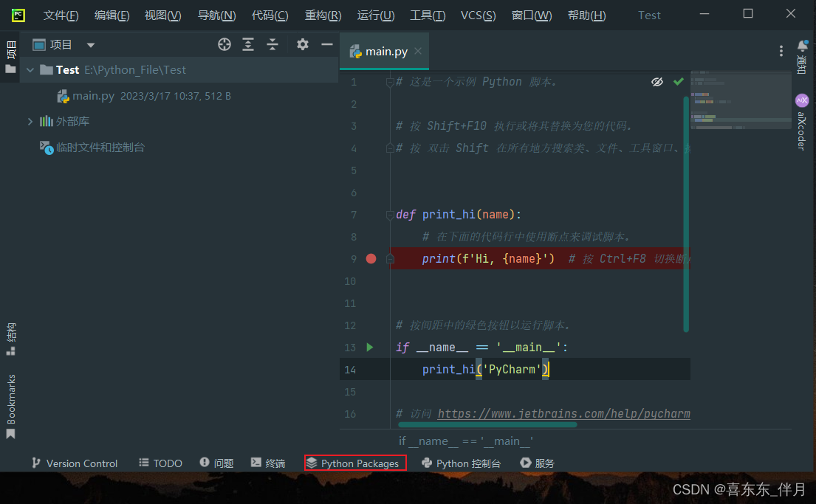This screenshot has width=816, height=504.
Task: Open the aiXcoder panel icon
Action: click(x=802, y=100)
